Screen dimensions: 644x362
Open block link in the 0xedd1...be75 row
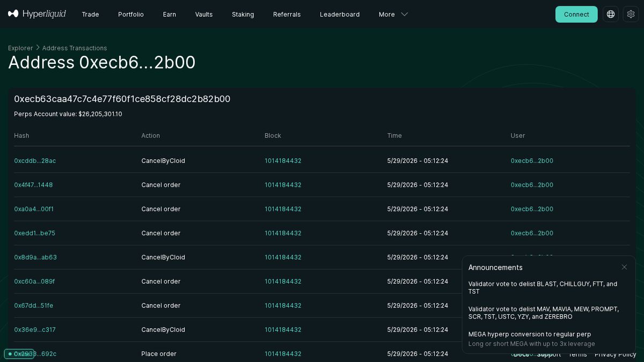tap(283, 233)
